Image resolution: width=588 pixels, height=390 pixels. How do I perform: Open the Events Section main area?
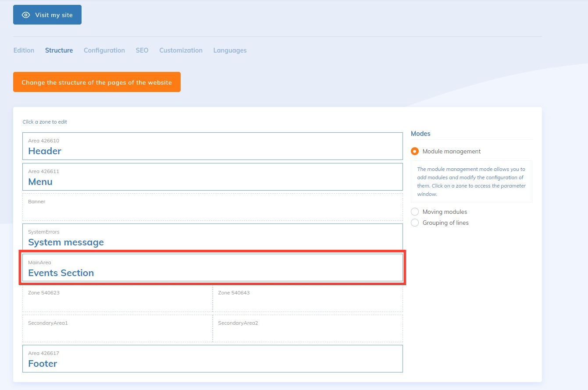click(212, 268)
